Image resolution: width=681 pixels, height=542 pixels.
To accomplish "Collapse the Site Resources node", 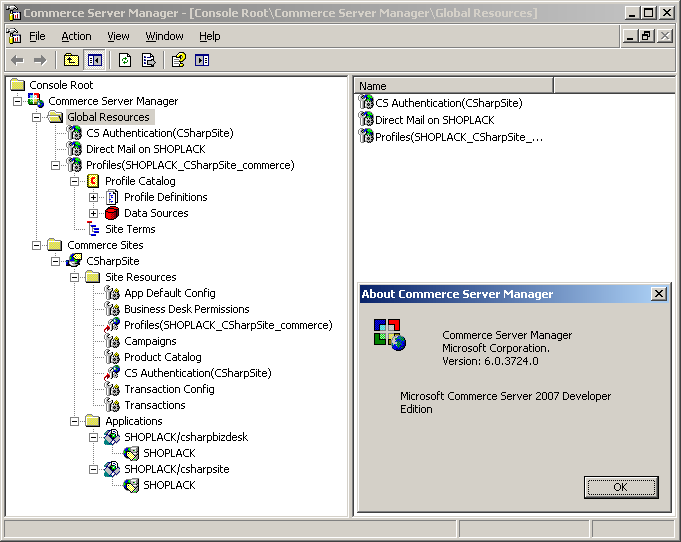I will coord(74,278).
